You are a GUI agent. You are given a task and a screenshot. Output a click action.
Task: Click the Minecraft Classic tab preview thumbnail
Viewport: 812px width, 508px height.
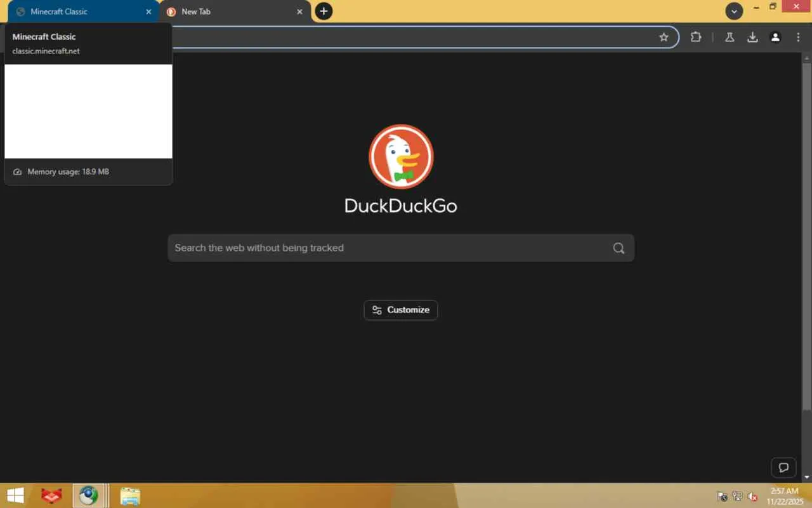[x=88, y=111]
